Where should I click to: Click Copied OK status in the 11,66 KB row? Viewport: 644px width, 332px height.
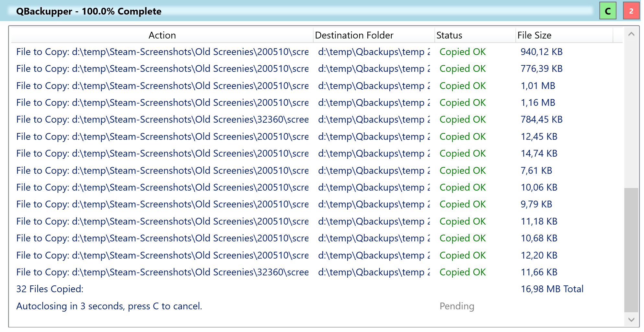click(463, 272)
